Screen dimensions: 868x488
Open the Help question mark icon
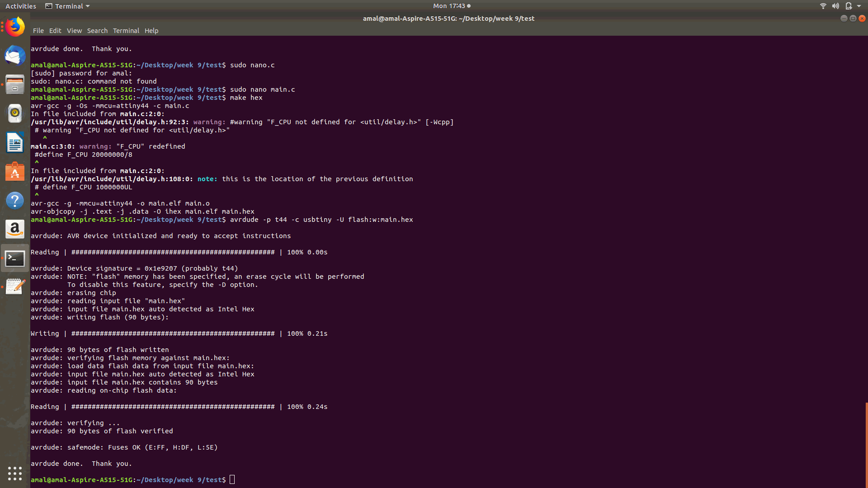pos(15,201)
